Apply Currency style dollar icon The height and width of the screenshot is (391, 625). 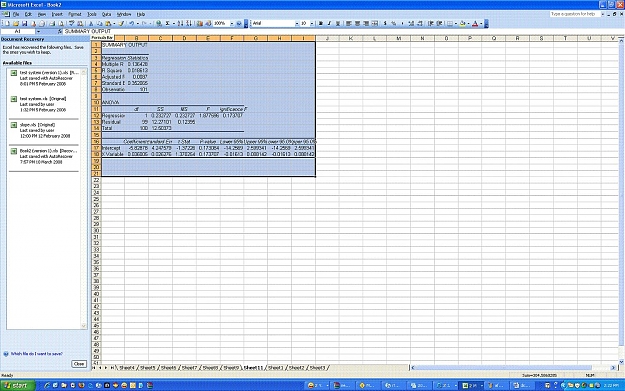point(385,24)
